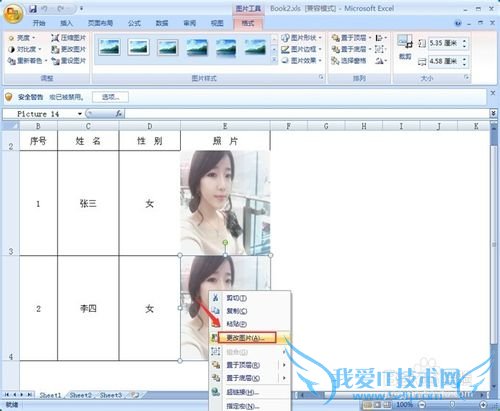Open the 重新着色 recolor dropdown
The image size is (500, 411).
(x=28, y=61)
